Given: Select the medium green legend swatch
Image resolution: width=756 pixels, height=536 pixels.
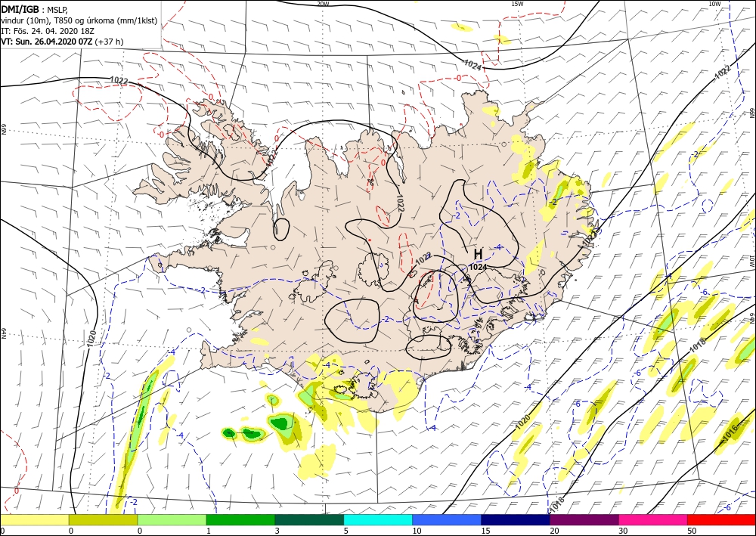Looking at the screenshot, I should point(240,520).
